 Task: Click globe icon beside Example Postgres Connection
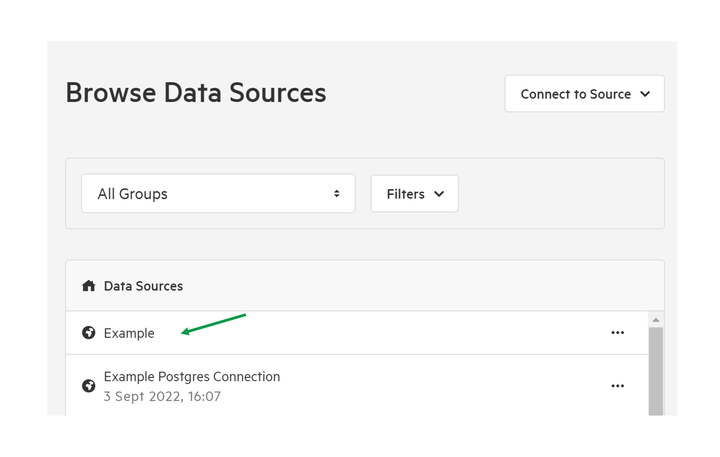click(89, 386)
